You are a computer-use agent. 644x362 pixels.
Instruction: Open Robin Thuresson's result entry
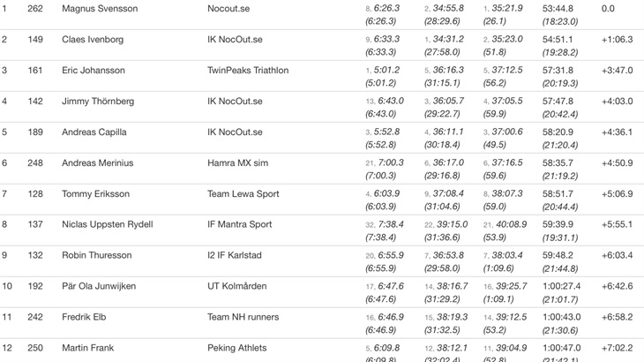coord(96,256)
